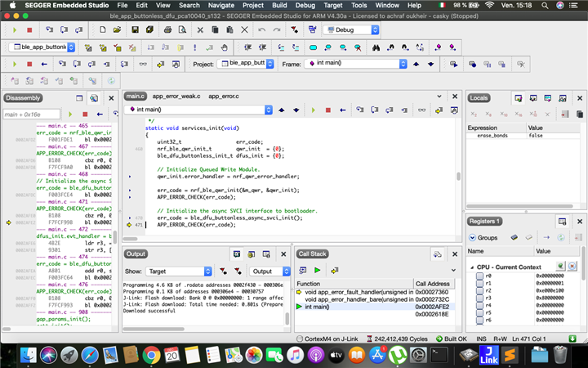This screenshot has height=368, width=588.
Task: Toggle the r6 register checkbox
Action: click(479, 321)
